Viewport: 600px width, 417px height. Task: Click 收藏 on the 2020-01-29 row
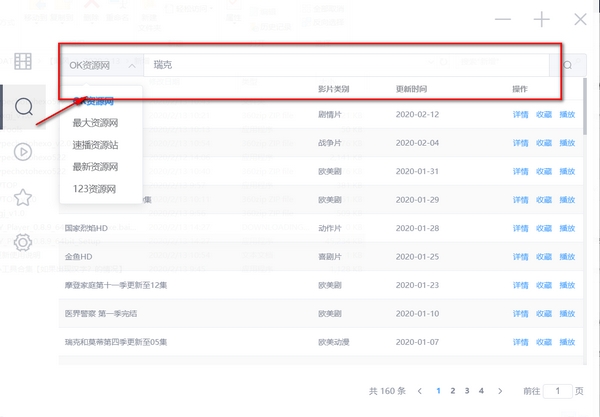(x=544, y=200)
